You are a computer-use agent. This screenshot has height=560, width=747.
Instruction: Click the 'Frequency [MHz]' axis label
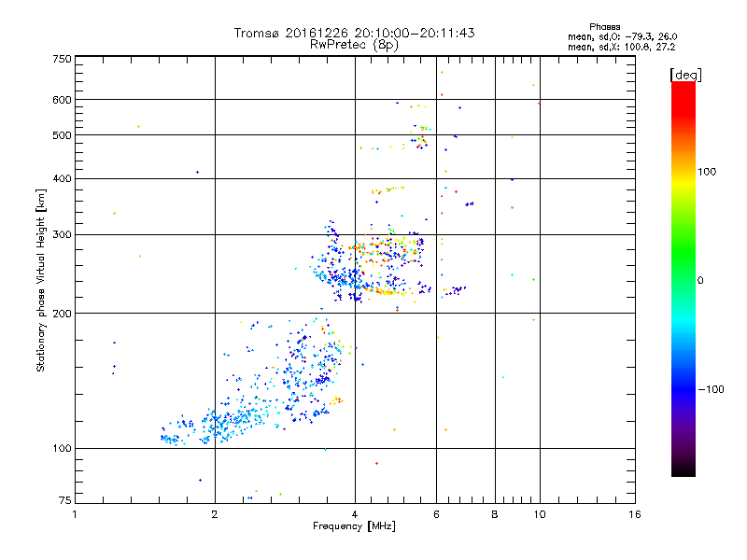[x=354, y=526]
